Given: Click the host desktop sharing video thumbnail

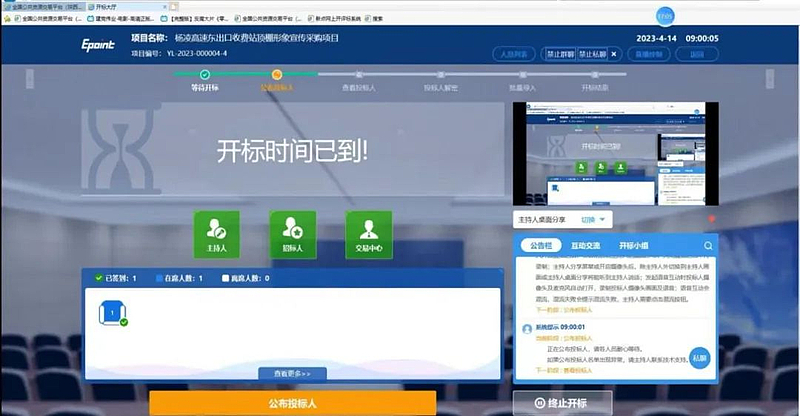Looking at the screenshot, I should point(610,152).
